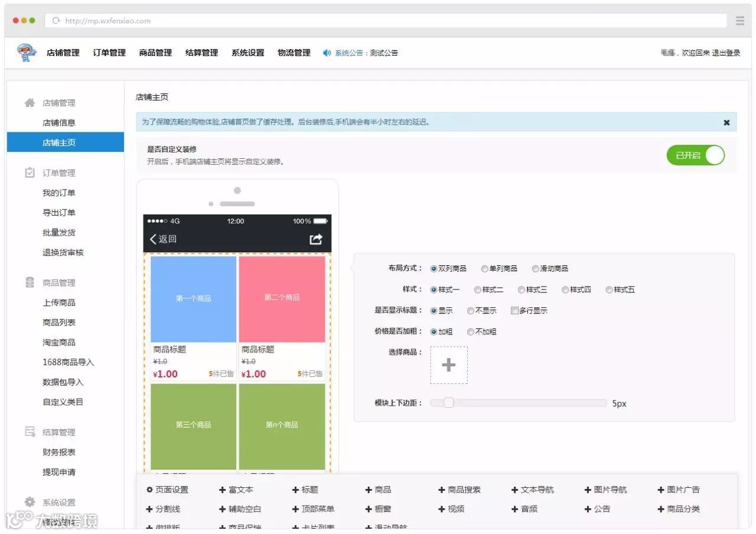
Task: Add a 辅助空白 spacer module
Action: (x=240, y=509)
